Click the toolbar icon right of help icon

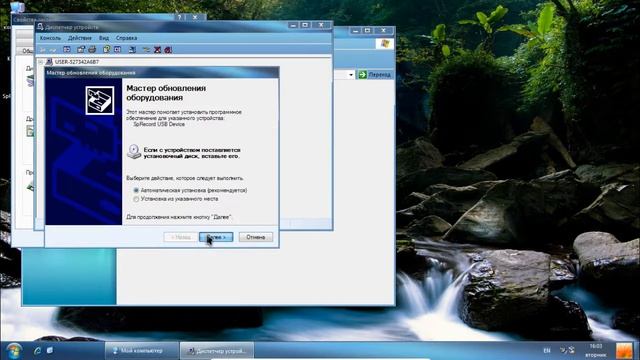(x=118, y=50)
